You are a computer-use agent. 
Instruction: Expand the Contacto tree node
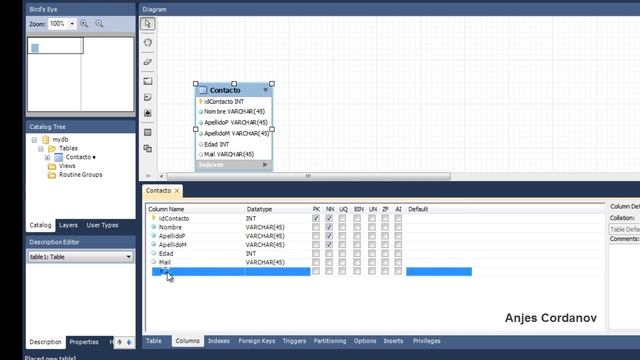[x=47, y=158]
